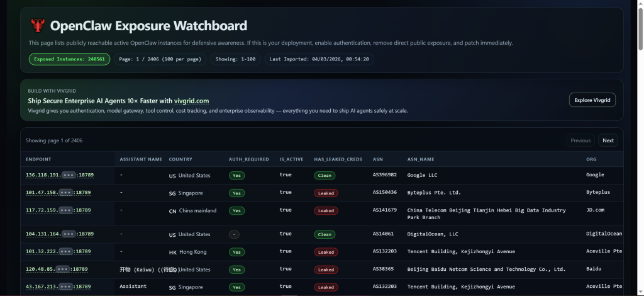The image size is (644, 296).
Task: Click China mainland country cell
Action: click(x=192, y=210)
